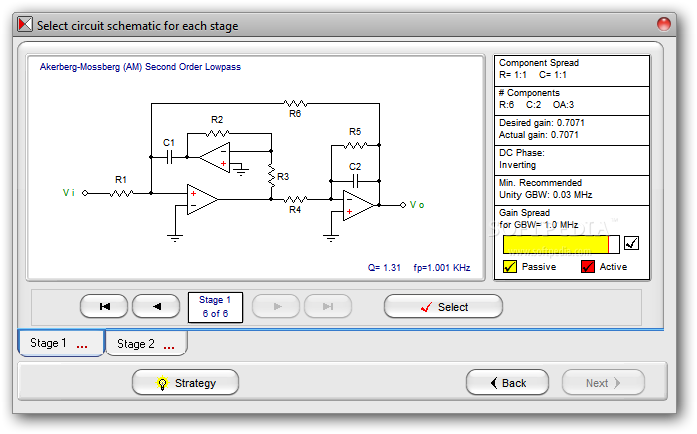The width and height of the screenshot is (697, 434).
Task: Click the Actual gain: 0.7071 text
Action: 539,135
